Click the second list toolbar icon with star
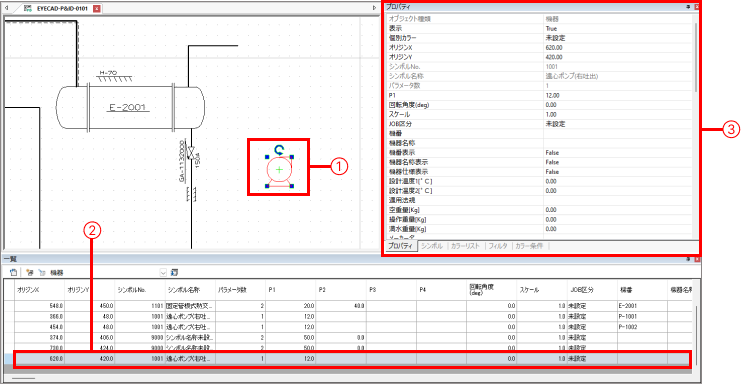Image resolution: width=741 pixels, height=384 pixels. click(x=30, y=273)
